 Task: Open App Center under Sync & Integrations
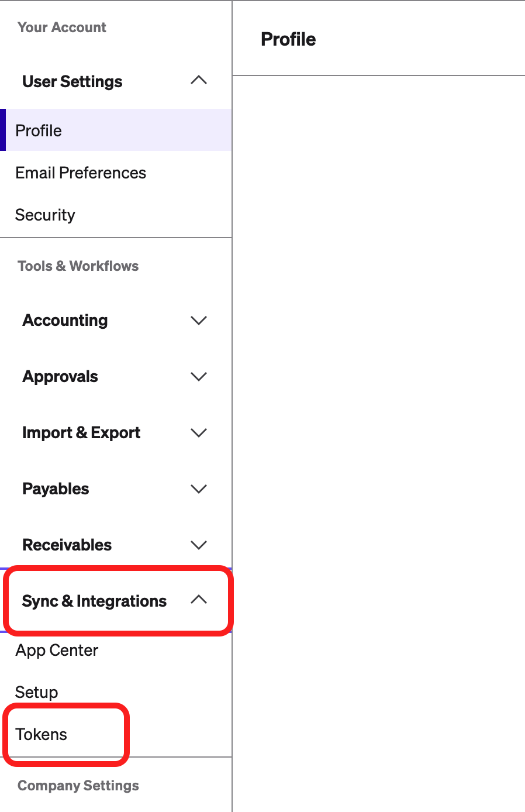57,650
